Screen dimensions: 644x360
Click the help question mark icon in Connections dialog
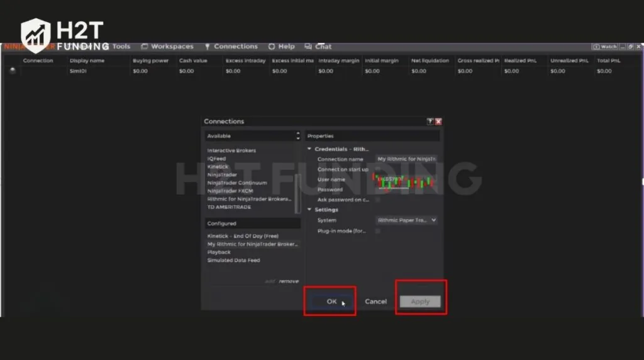[430, 121]
